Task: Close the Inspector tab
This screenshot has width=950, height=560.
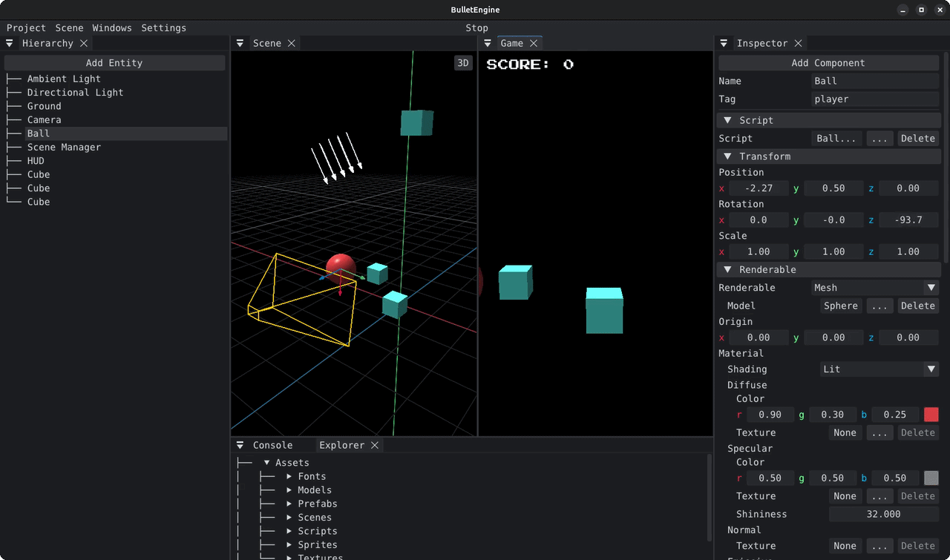Action: pos(798,44)
